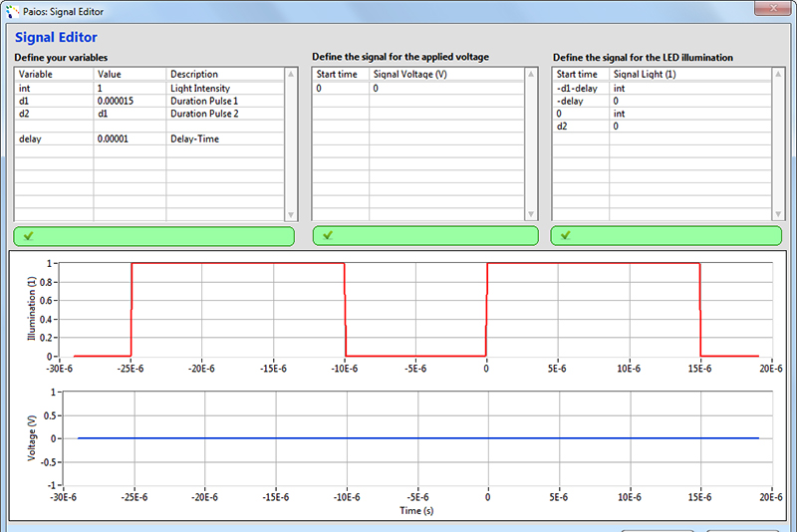
Task: Click voltage table 'Start time' header
Action: [x=341, y=74]
